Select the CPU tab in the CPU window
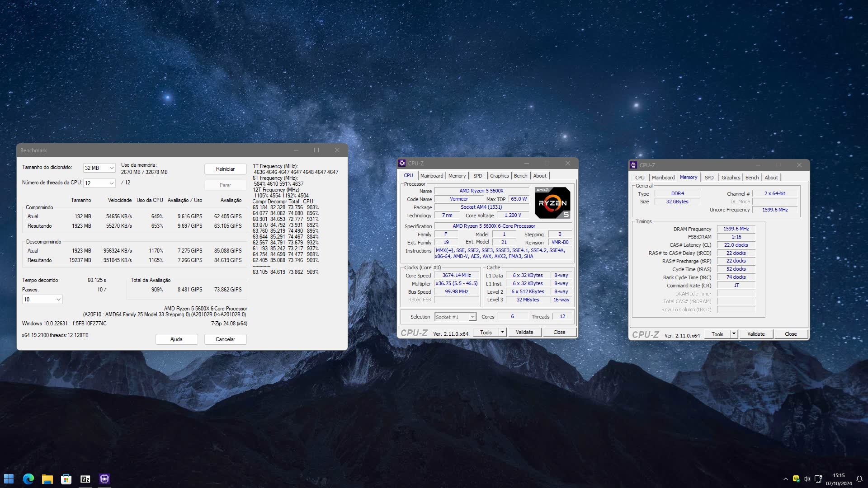The height and width of the screenshot is (488, 868). click(x=408, y=175)
